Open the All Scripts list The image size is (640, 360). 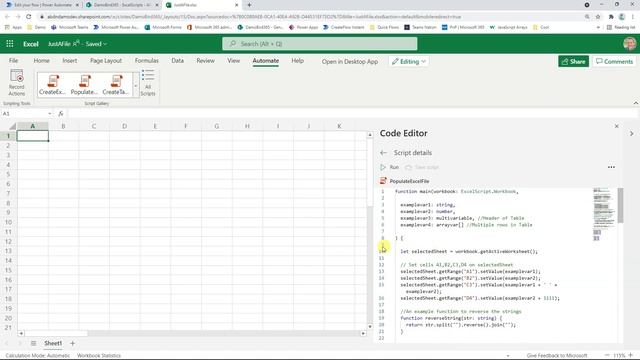coord(148,83)
